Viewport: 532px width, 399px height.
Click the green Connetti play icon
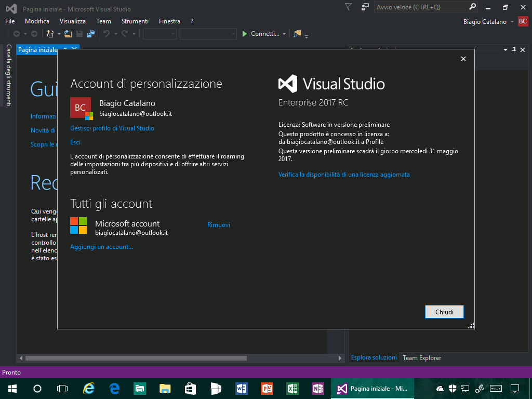(x=244, y=34)
